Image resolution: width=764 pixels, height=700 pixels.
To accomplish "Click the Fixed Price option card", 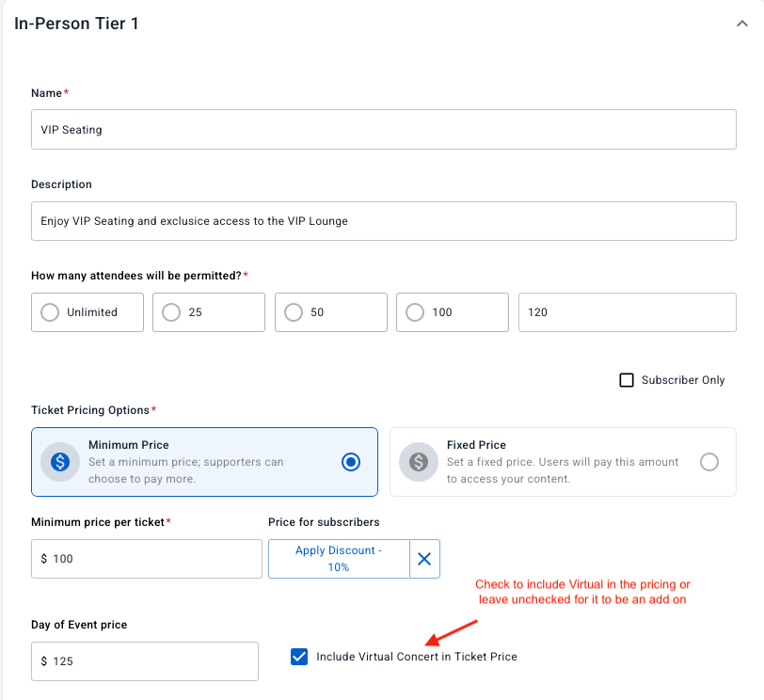I will tap(562, 462).
